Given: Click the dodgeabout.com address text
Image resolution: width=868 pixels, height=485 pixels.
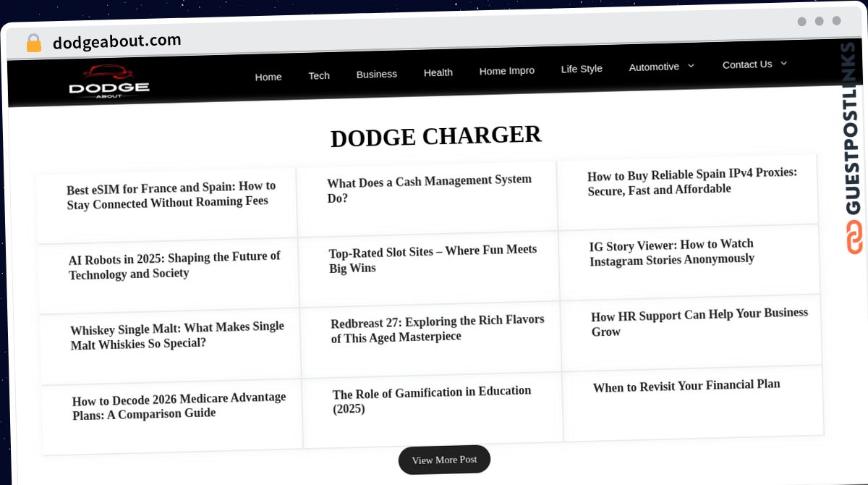Looking at the screenshot, I should (x=117, y=41).
